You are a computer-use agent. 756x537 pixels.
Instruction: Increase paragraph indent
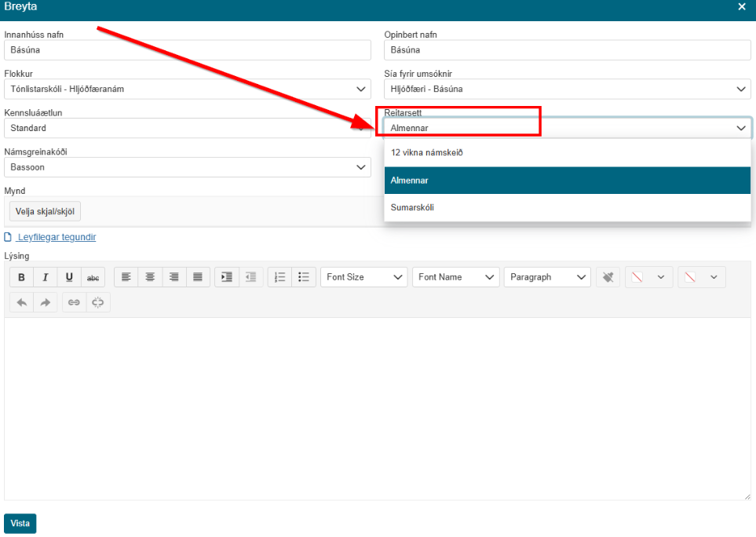pyautogui.click(x=227, y=277)
